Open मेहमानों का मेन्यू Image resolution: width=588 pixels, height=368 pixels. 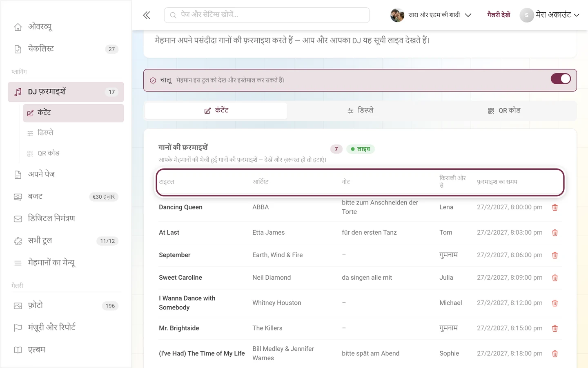(66, 263)
